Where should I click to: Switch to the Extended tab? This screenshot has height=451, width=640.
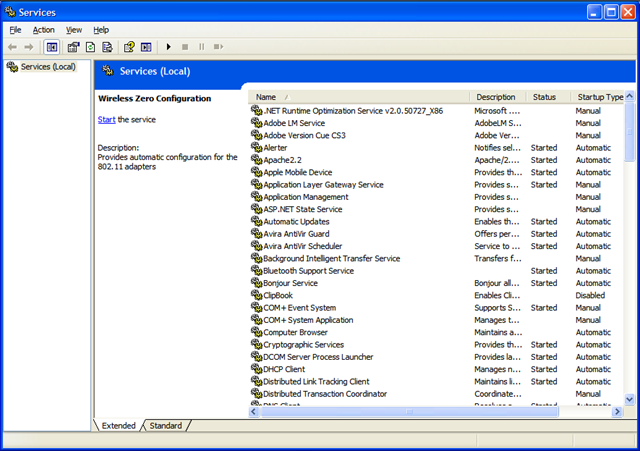[118, 426]
